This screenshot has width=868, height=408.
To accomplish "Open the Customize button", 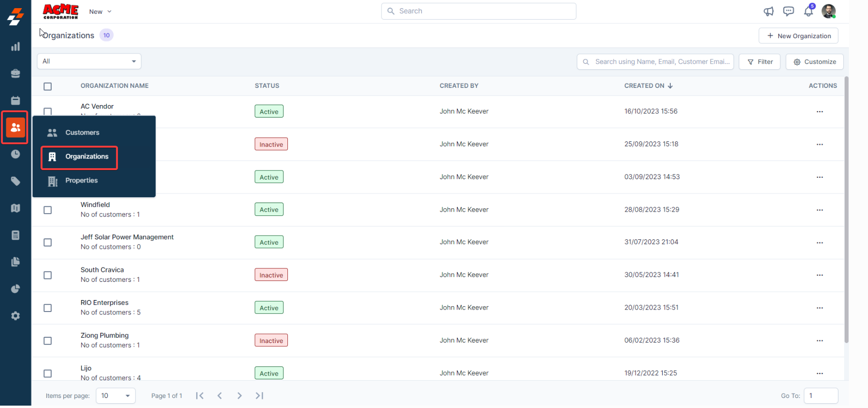I will point(815,62).
